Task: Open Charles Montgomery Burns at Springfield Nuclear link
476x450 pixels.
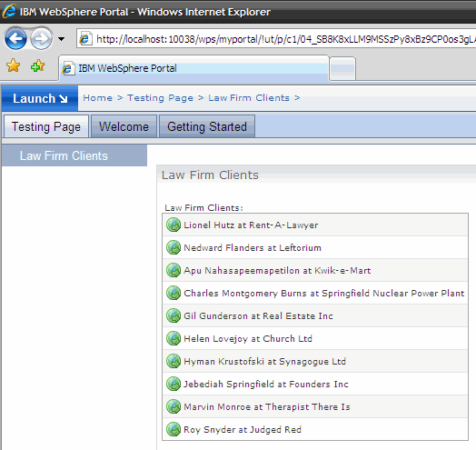Action: click(324, 294)
